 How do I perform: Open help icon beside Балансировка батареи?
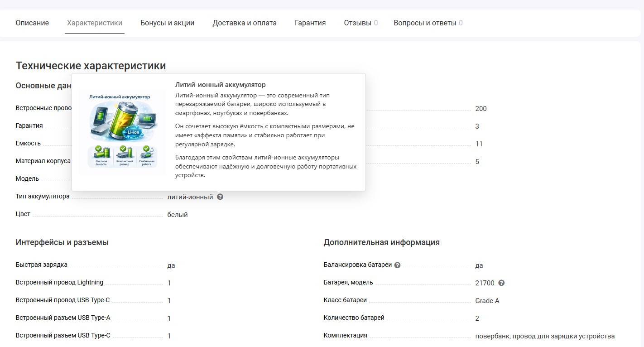coord(397,265)
